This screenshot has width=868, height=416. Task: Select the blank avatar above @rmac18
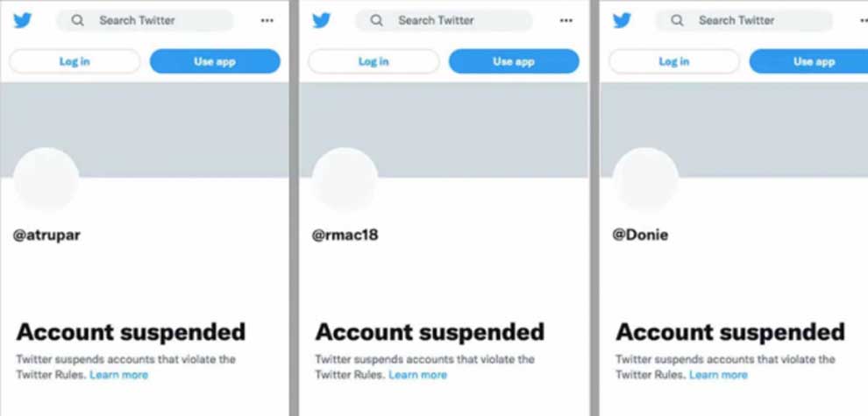click(x=345, y=180)
